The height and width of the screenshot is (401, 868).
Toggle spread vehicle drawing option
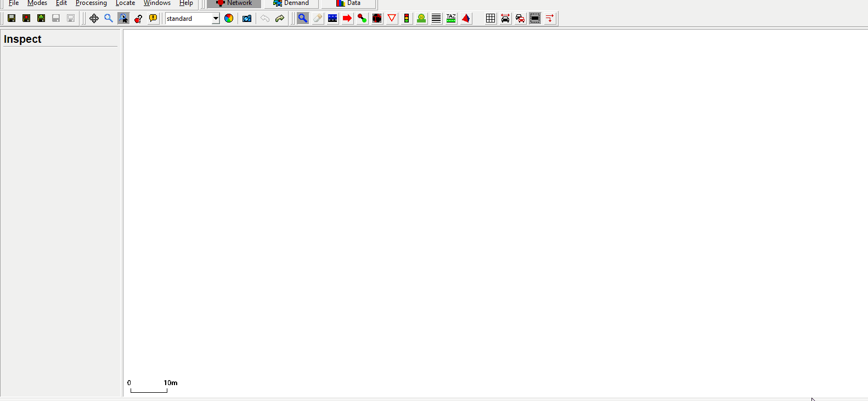pos(505,18)
